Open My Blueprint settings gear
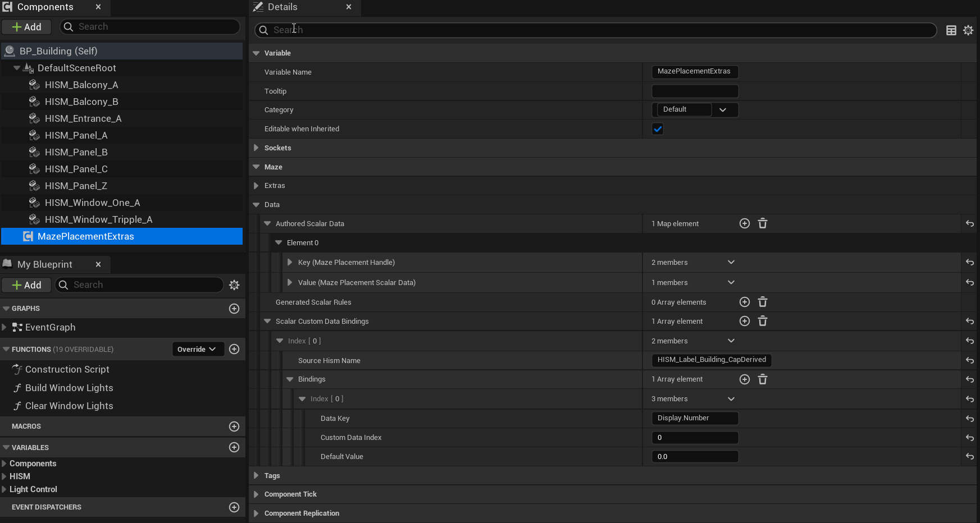This screenshot has height=523, width=980. click(x=234, y=285)
